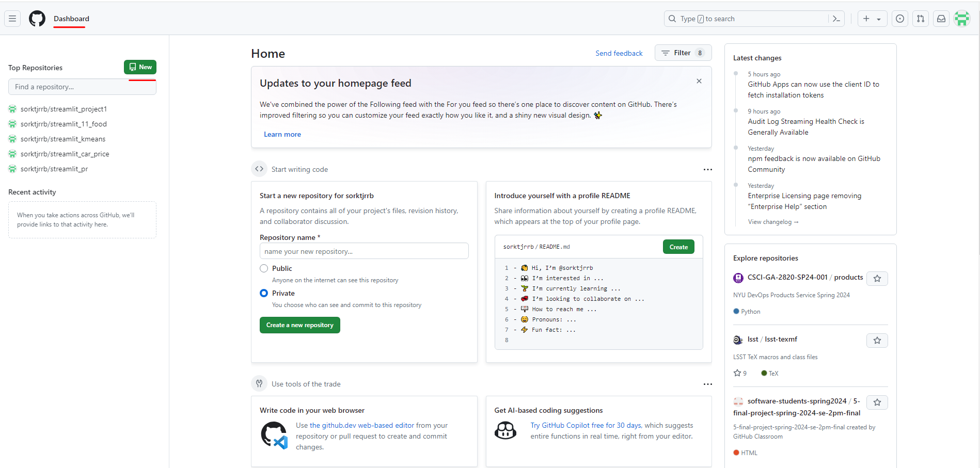Click the green New repository button
This screenshot has height=468, width=980.
coord(140,67)
